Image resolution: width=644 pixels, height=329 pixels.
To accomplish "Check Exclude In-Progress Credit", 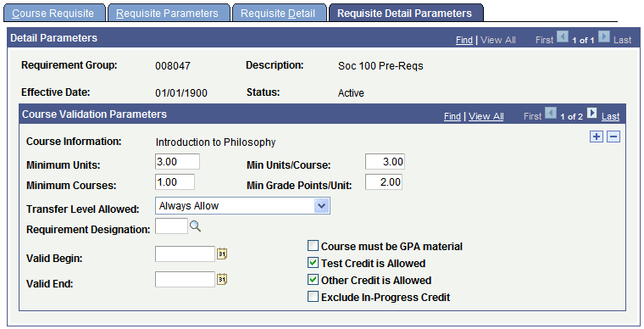I will pos(313,297).
